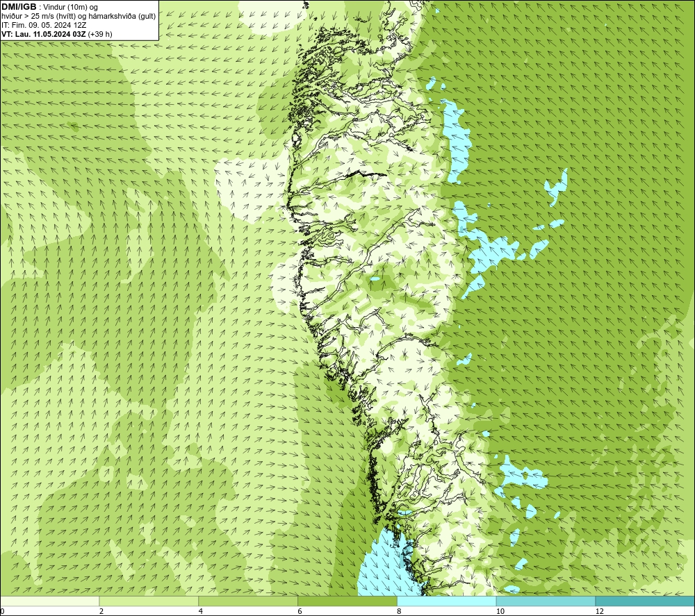Click the scale label "2"
This screenshot has width=695, height=616.
point(101,611)
